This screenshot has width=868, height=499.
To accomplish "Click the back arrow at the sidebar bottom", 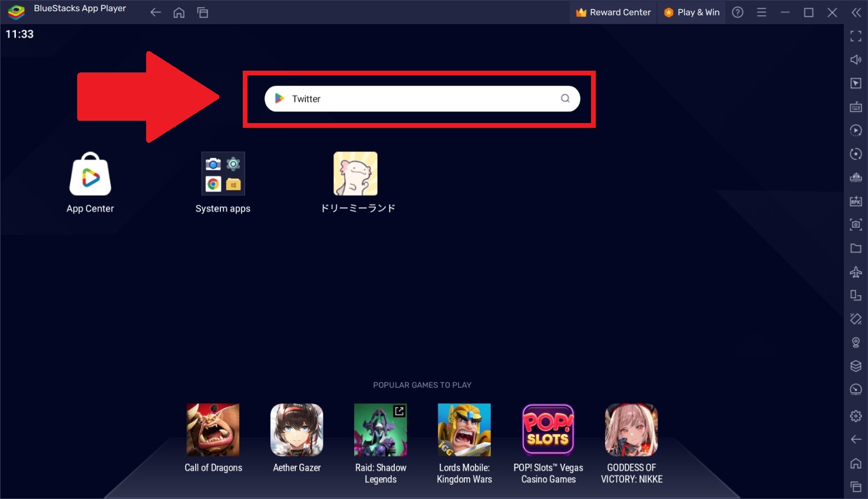I will coord(856,439).
